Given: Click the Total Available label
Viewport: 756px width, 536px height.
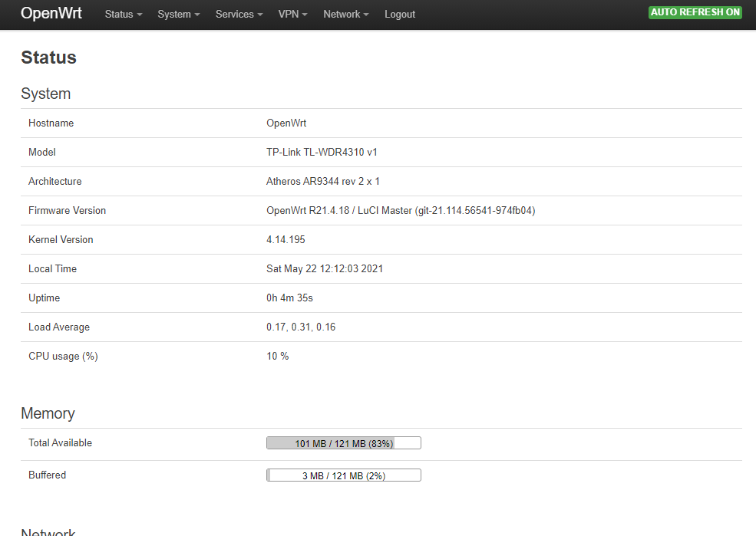Looking at the screenshot, I should tap(61, 443).
